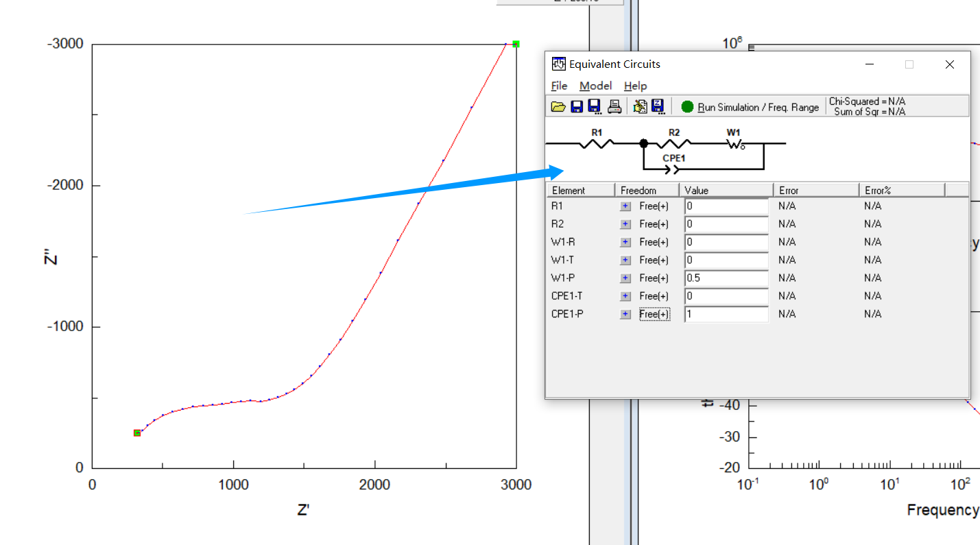Click Free(+) setting for R2
The image size is (980, 545).
(x=654, y=224)
